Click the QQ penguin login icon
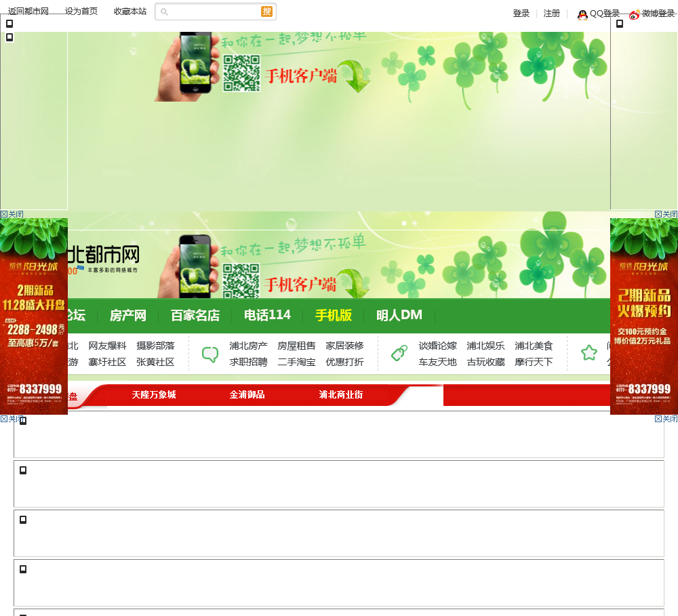This screenshot has width=678, height=616. 582,15
